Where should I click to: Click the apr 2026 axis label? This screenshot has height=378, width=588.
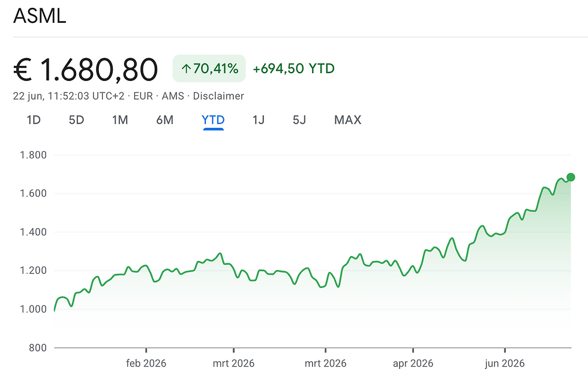(413, 364)
